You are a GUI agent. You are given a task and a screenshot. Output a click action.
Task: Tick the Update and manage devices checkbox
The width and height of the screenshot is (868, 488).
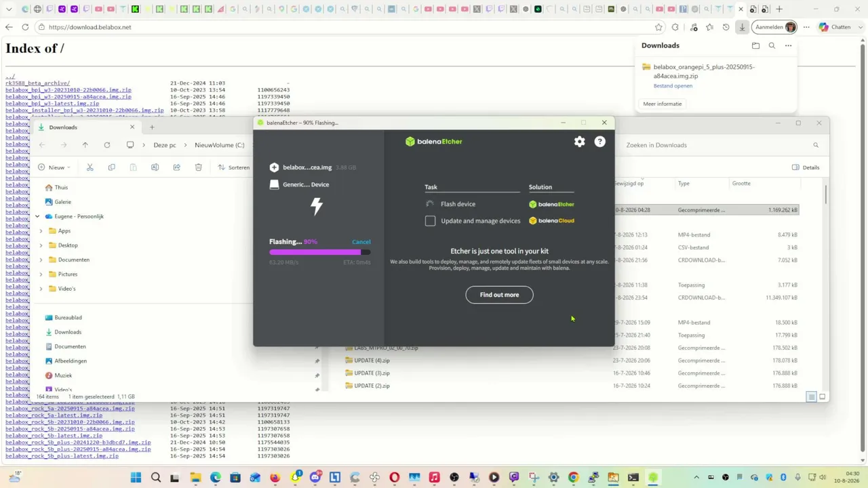tap(430, 221)
